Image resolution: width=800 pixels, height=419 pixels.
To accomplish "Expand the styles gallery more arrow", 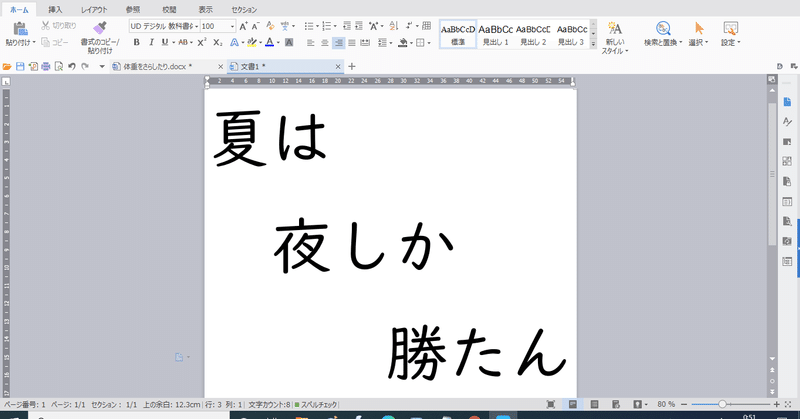I will (593, 44).
